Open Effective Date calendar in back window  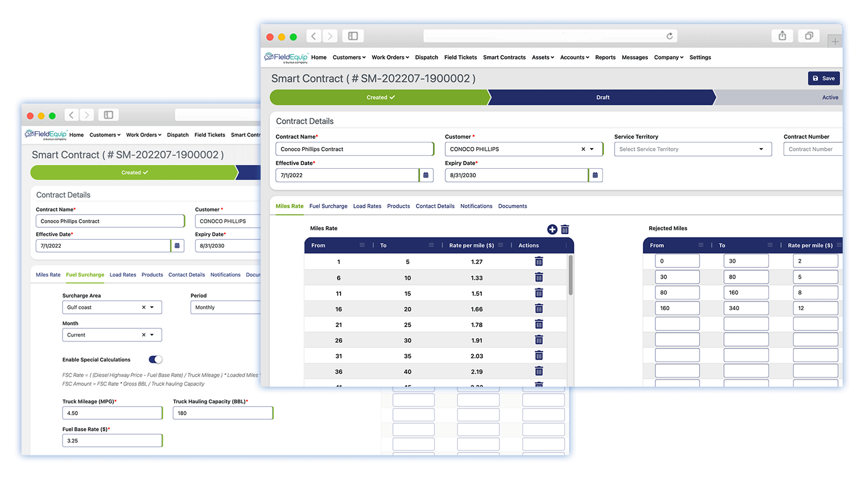pyautogui.click(x=177, y=246)
